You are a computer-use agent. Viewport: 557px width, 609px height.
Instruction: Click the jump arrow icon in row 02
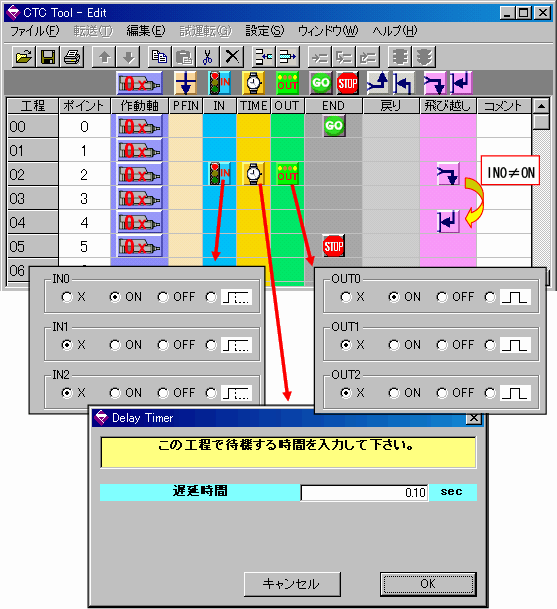click(447, 174)
